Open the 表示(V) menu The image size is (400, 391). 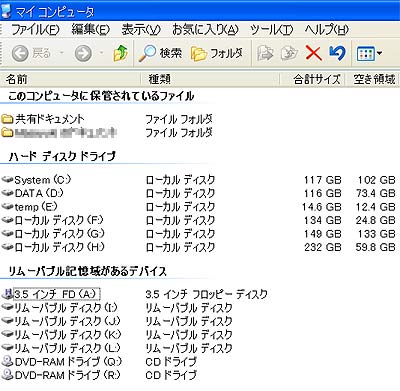[141, 30]
